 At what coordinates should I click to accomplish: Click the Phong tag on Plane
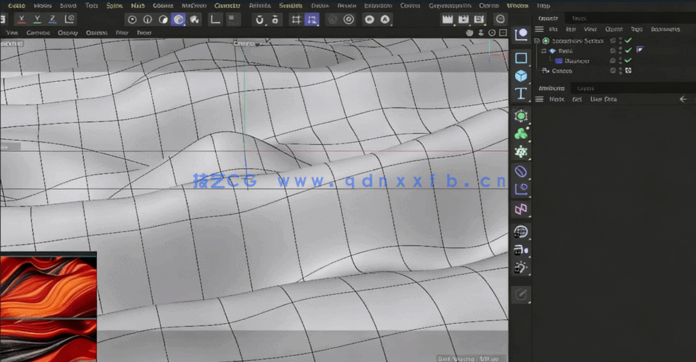pos(640,50)
